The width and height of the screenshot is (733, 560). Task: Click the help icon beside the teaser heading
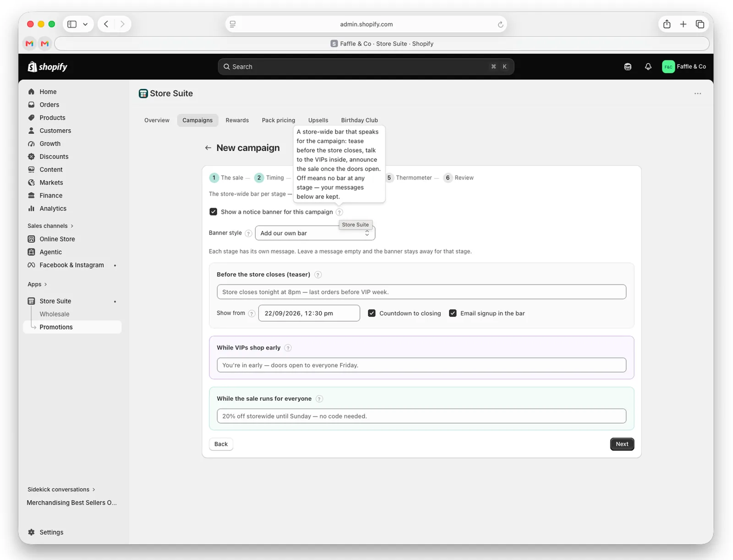tap(318, 275)
